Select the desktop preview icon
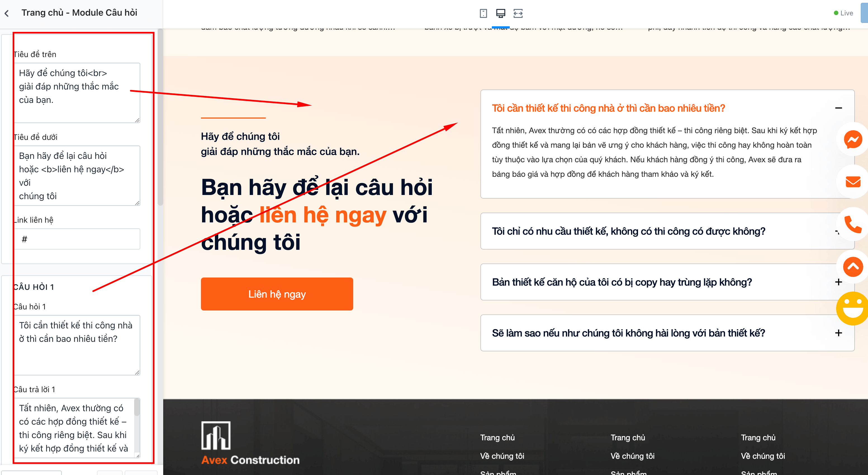 501,13
